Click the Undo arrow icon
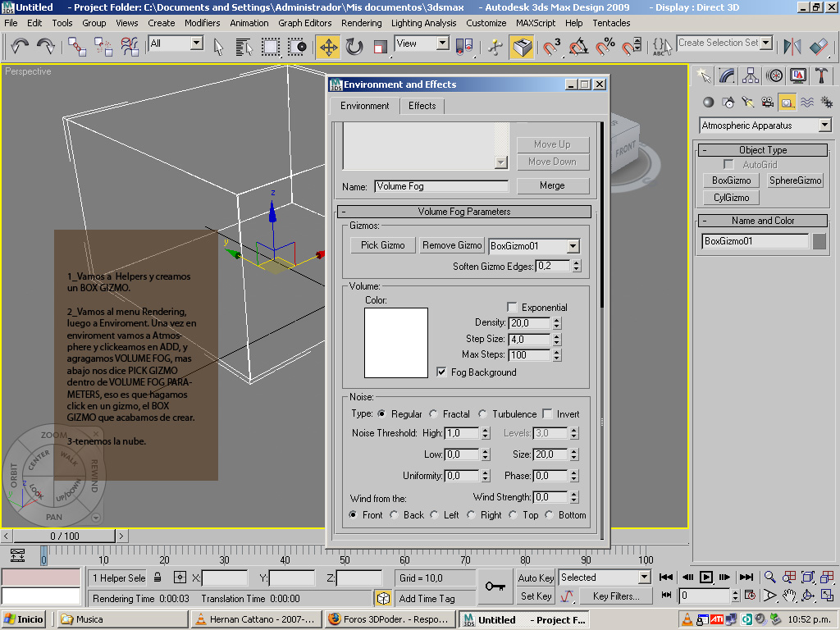Viewport: 840px width, 630px height. (x=20, y=46)
